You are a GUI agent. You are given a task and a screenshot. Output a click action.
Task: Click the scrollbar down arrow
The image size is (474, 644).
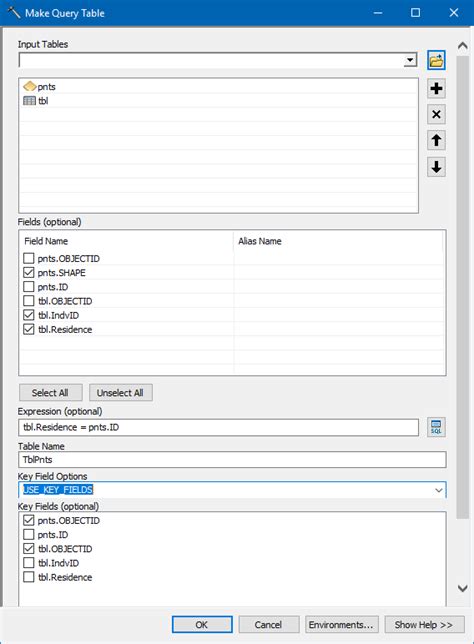pyautogui.click(x=462, y=589)
